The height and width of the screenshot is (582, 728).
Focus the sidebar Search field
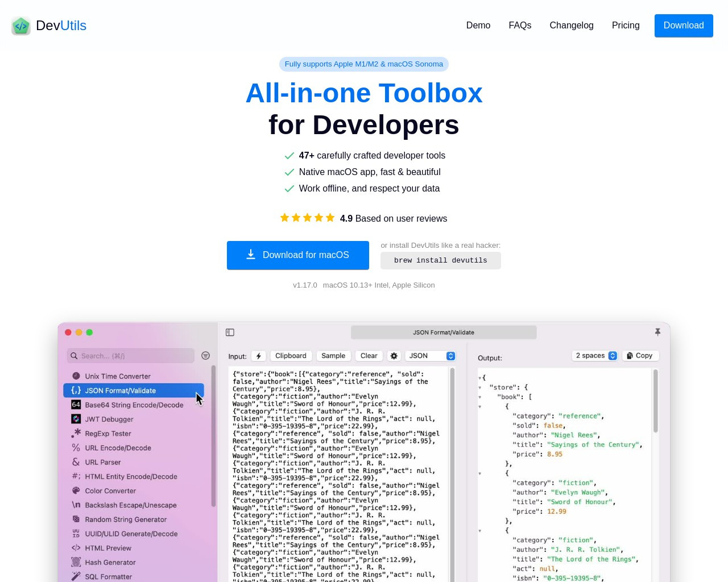pos(131,356)
